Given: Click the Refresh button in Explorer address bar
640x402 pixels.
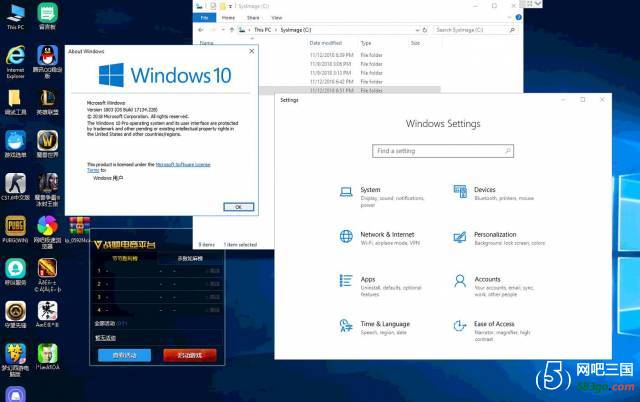Looking at the screenshot, I should [425, 30].
